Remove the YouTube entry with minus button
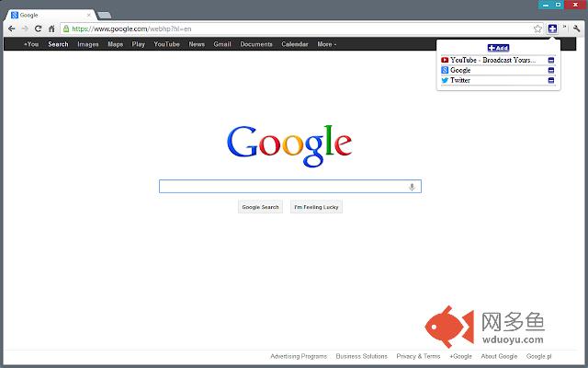Image resolution: width=588 pixels, height=368 pixels. click(551, 60)
